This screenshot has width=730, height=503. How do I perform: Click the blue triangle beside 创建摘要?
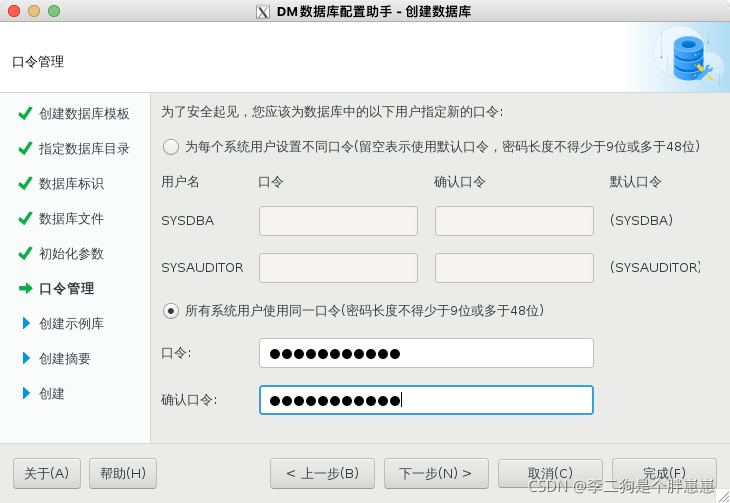(26, 358)
